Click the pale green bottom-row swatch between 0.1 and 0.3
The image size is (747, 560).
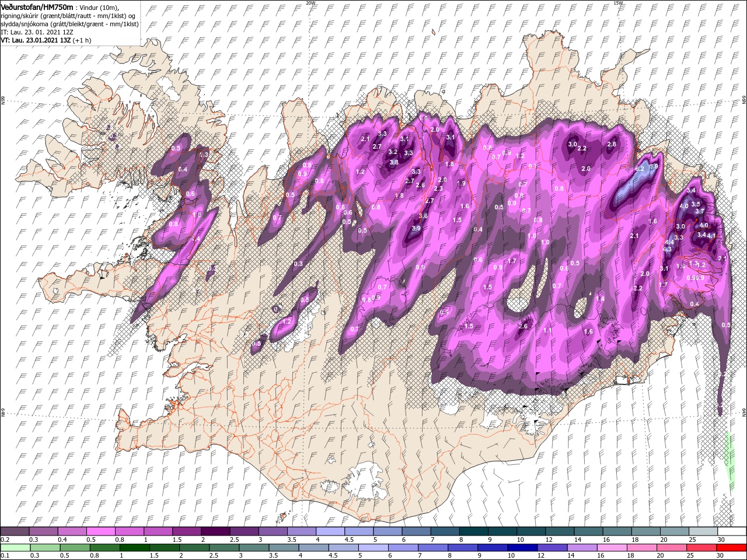pyautogui.click(x=15, y=547)
